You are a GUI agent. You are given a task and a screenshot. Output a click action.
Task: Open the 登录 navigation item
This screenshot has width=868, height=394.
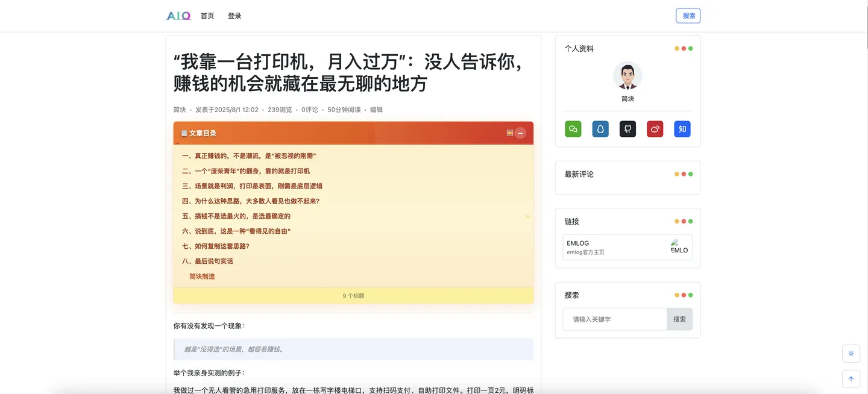pos(234,16)
